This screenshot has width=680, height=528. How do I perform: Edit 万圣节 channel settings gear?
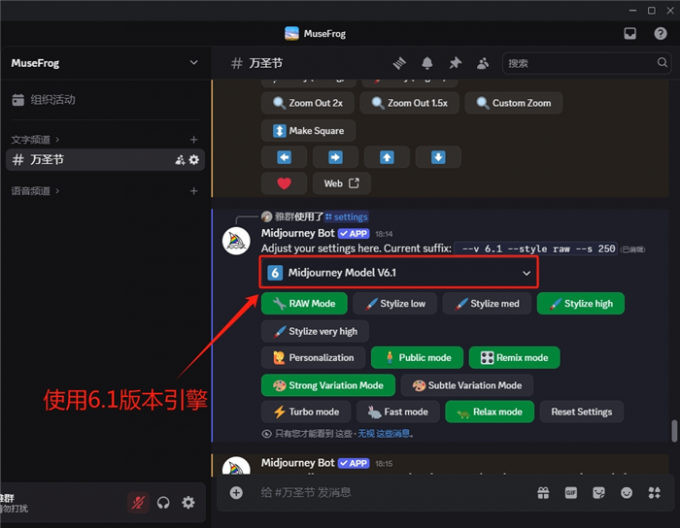[194, 160]
